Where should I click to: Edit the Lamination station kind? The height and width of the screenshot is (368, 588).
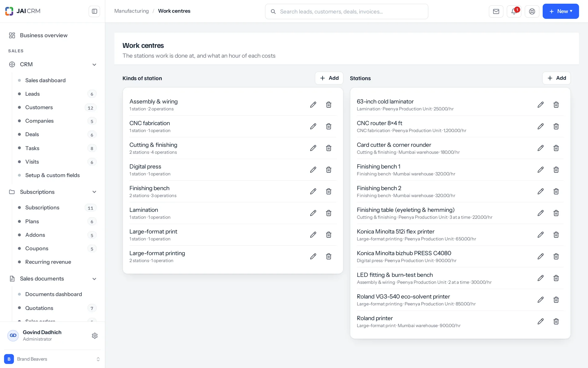[313, 213]
